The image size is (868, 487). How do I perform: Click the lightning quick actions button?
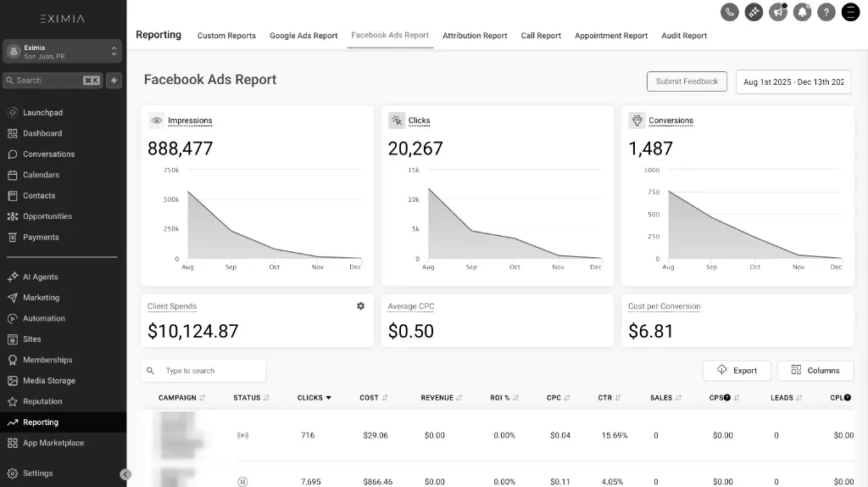point(114,81)
